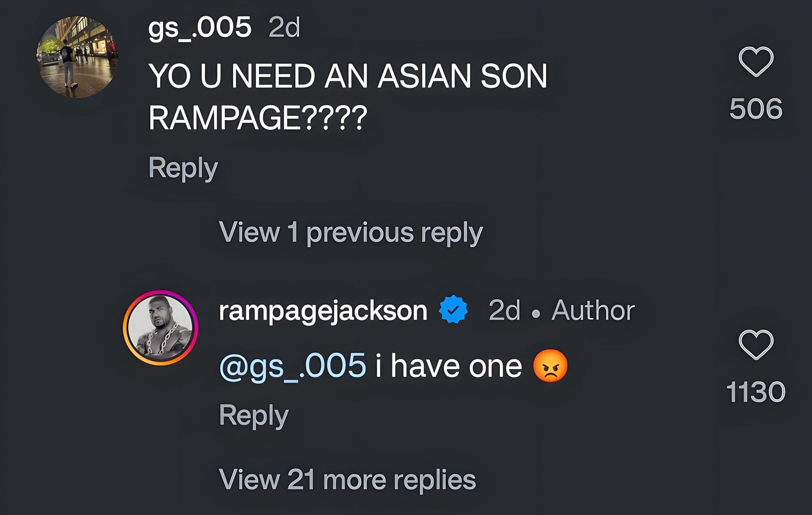
Task: Click the angry face emoji in the reply
Action: click(550, 366)
